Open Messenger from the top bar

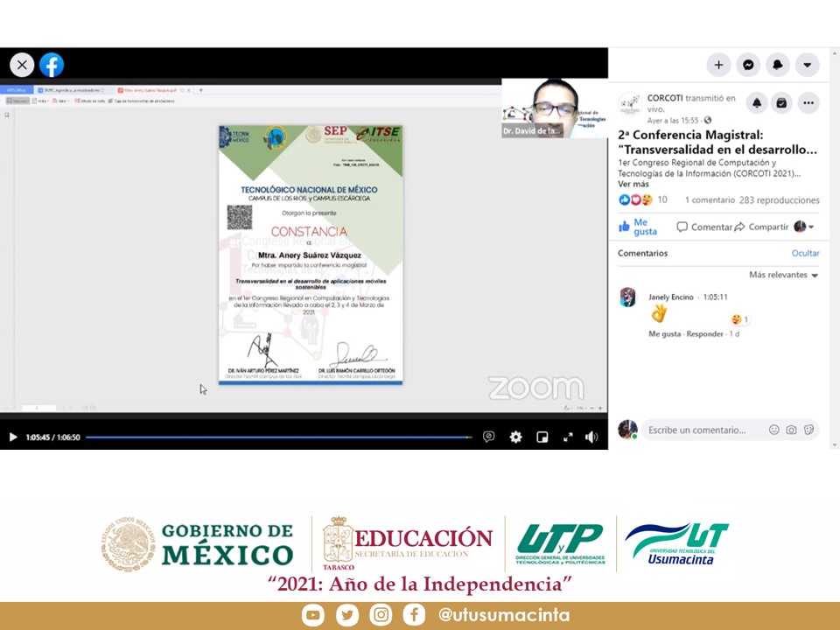pyautogui.click(x=748, y=65)
